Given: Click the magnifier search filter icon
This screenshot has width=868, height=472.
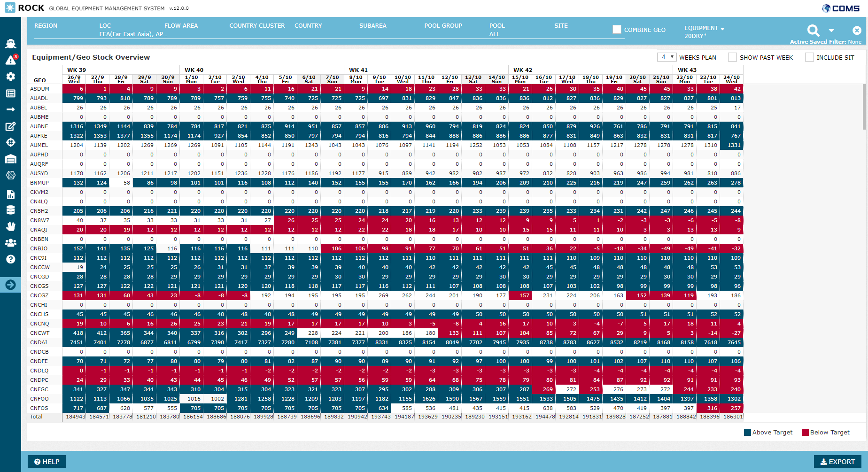Looking at the screenshot, I should coord(813,31).
